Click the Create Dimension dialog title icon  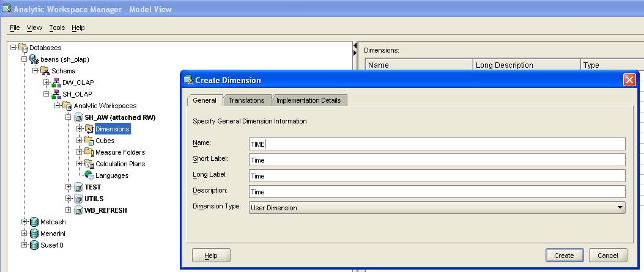(x=188, y=79)
